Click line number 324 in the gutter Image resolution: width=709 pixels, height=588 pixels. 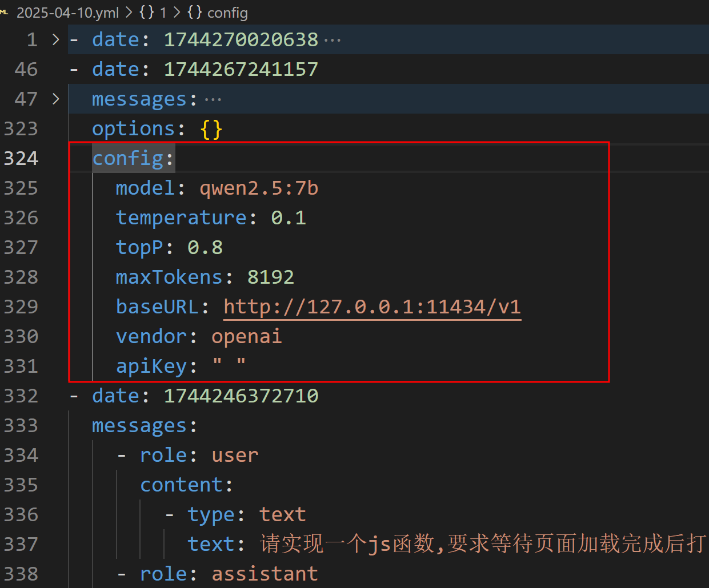(21, 158)
